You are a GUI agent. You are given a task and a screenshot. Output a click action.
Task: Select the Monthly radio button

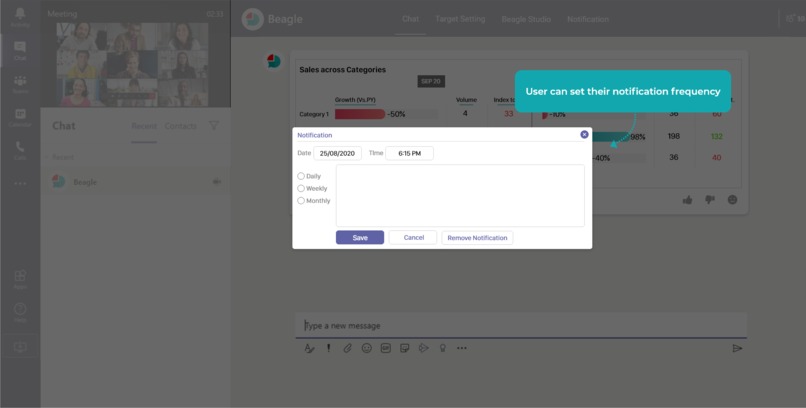pyautogui.click(x=301, y=201)
